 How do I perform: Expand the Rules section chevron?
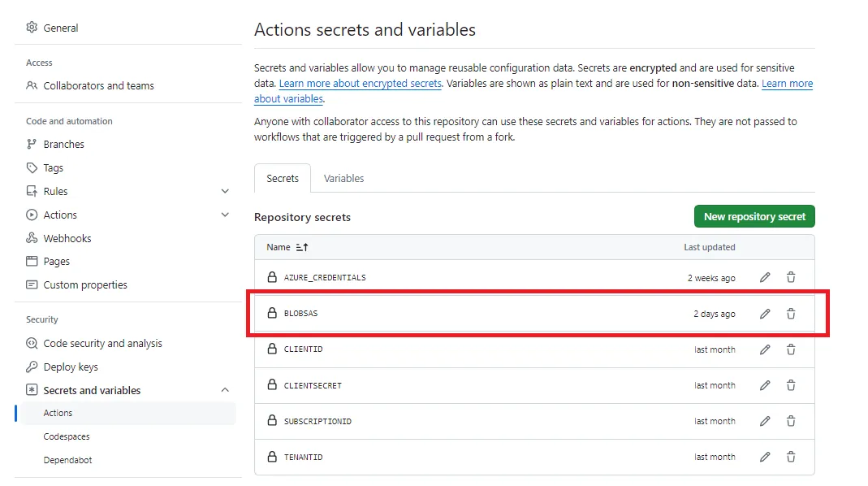tap(225, 191)
